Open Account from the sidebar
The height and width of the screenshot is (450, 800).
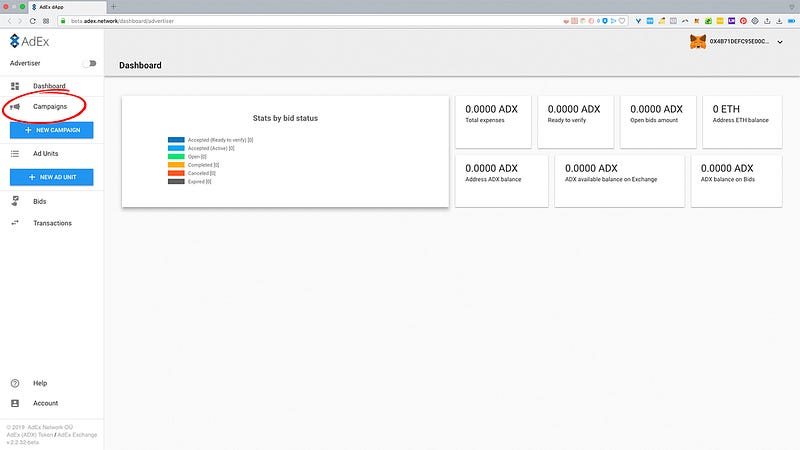coord(45,403)
